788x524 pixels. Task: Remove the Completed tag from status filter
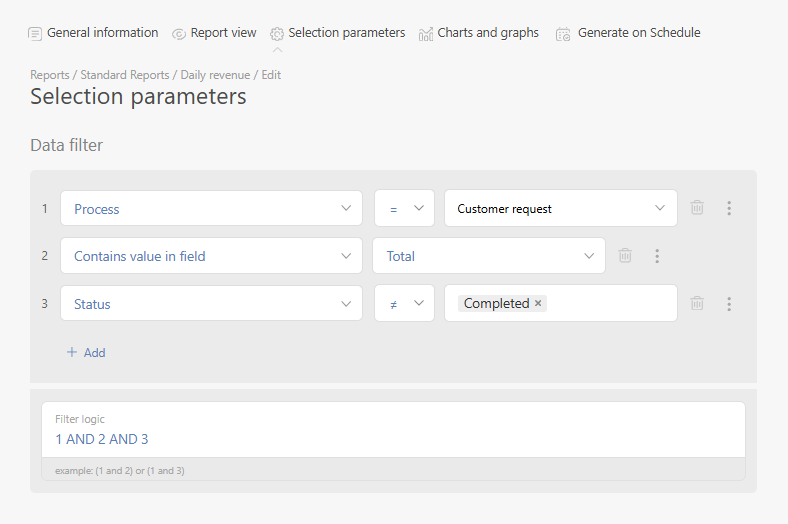(538, 303)
